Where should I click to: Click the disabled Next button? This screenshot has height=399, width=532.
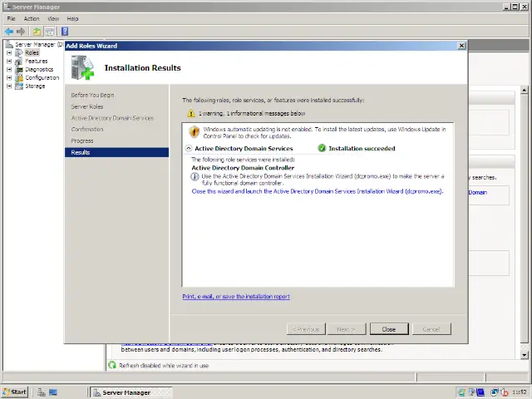tap(347, 329)
